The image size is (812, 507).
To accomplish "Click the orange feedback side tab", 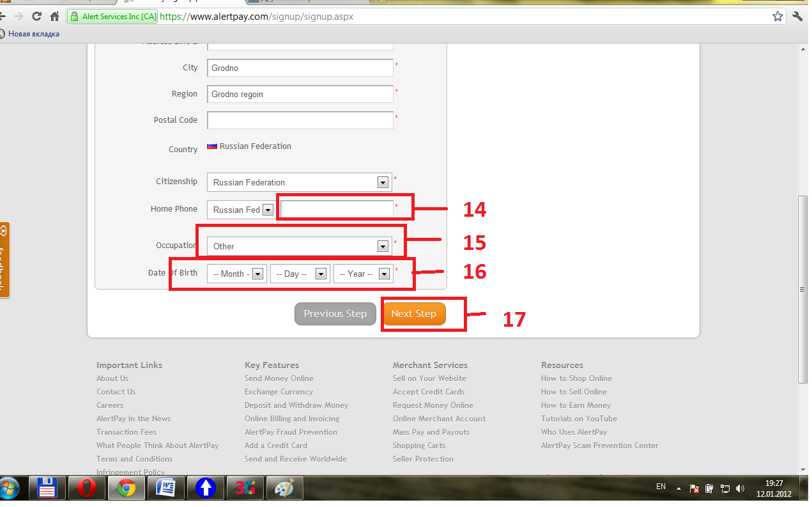I will click(x=4, y=260).
